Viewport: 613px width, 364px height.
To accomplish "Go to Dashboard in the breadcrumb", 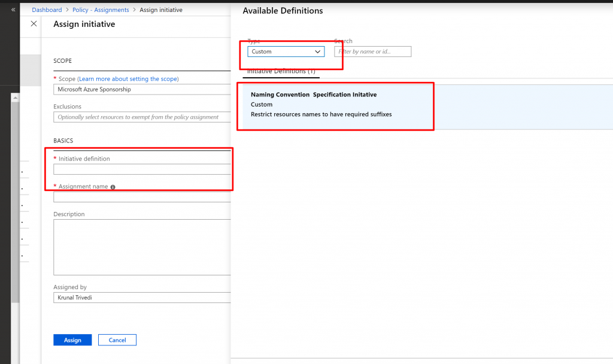I will pyautogui.click(x=47, y=10).
